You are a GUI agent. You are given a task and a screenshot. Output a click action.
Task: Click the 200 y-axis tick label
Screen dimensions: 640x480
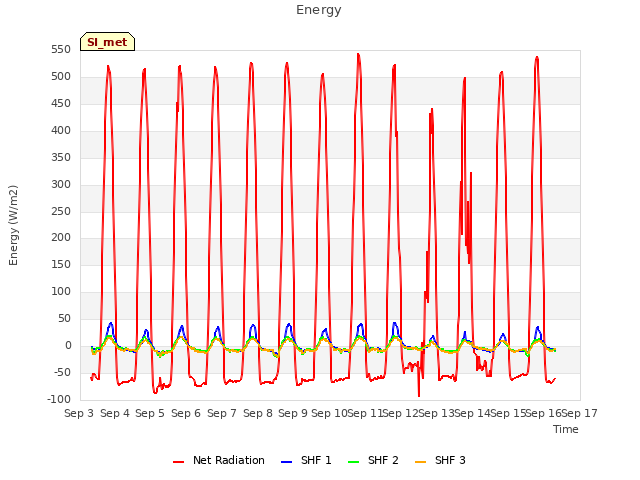[x=61, y=238]
